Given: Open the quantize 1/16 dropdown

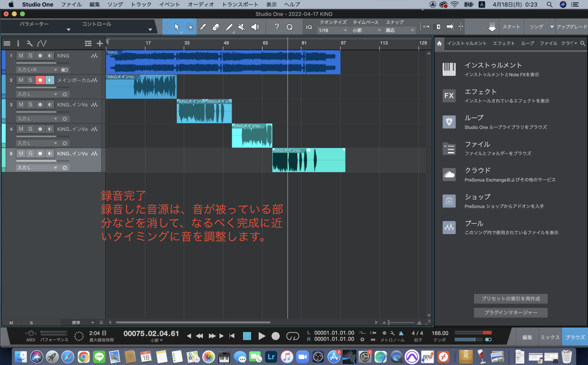Looking at the screenshot, I should click(x=333, y=30).
